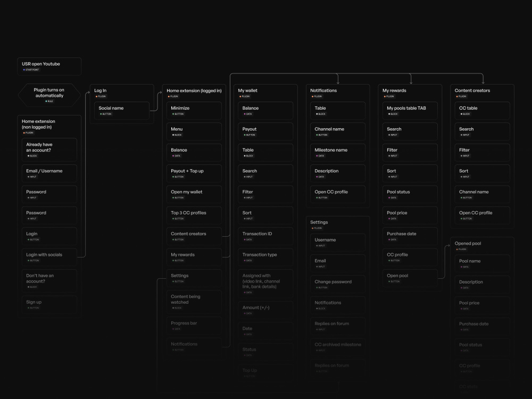The image size is (532, 399).
Task: Click the 'Progress bar' card
Action: [194, 326]
